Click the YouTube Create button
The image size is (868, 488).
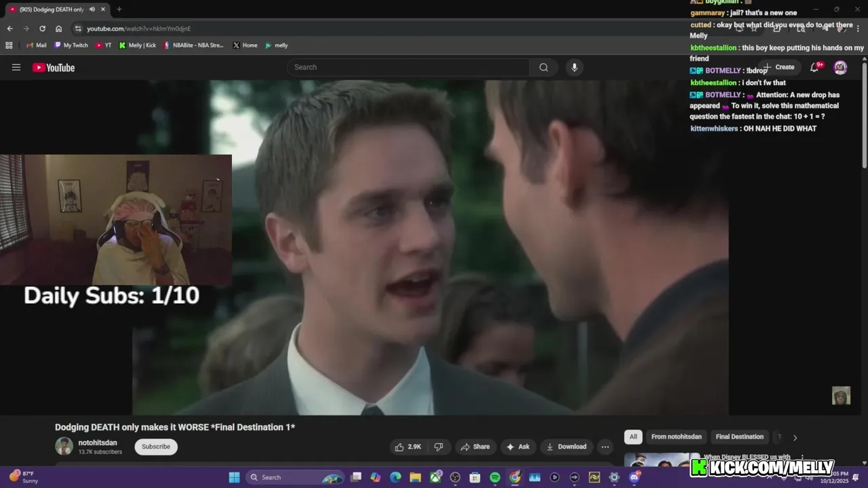pos(779,67)
